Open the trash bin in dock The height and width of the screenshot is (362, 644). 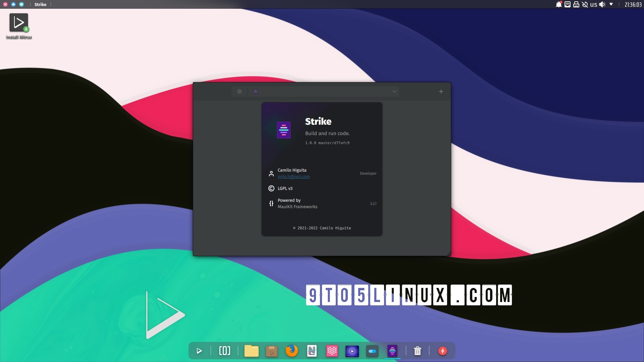pos(417,351)
